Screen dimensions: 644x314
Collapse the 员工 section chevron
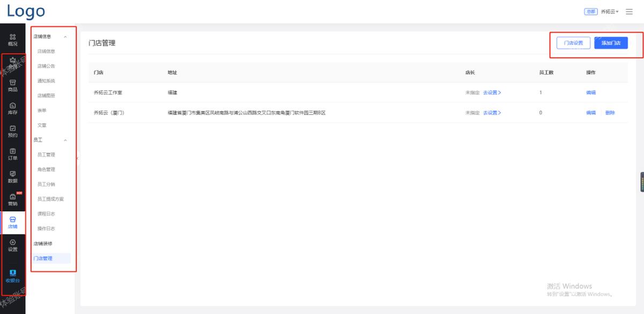[67, 140]
